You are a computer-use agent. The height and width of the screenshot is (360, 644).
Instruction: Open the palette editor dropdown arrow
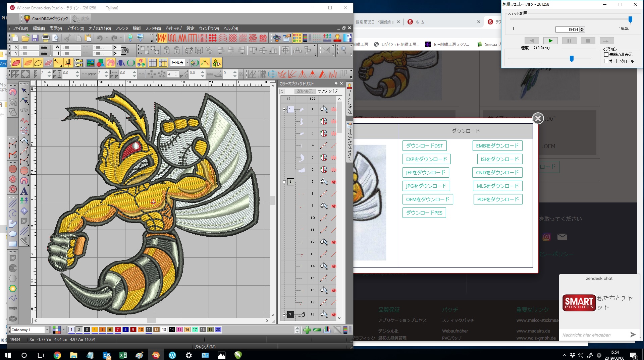point(63,330)
